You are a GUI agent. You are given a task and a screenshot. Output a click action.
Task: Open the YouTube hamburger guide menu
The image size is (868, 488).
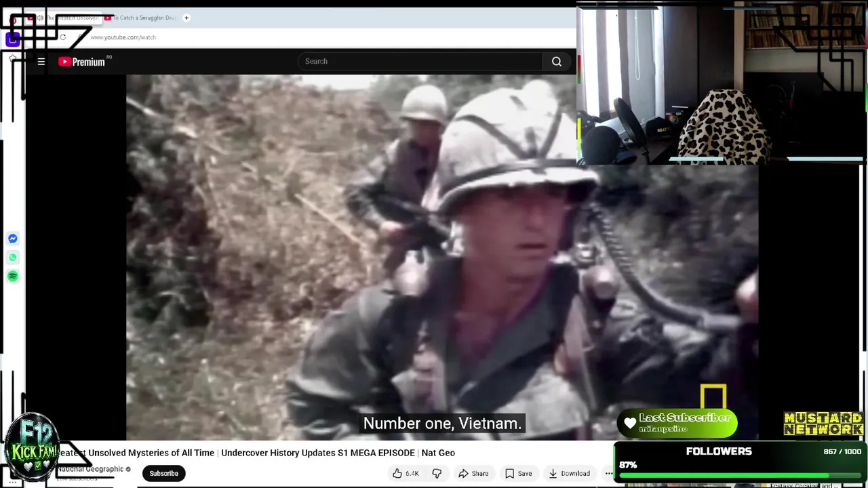[41, 62]
